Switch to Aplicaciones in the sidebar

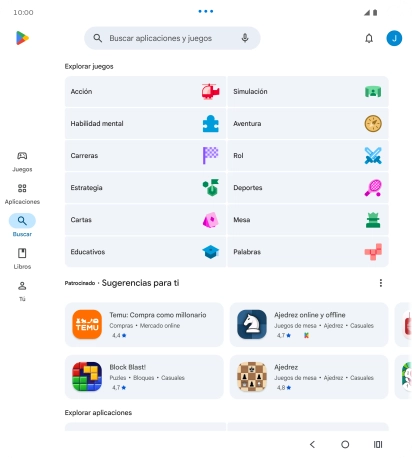tap(22, 194)
